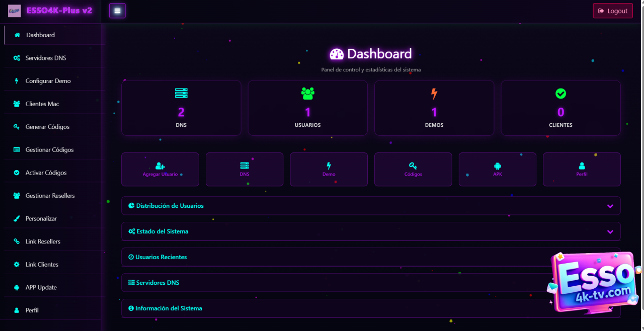The width and height of the screenshot is (644, 331).
Task: Go to Gestionar Resellers in sidebar
Action: [x=50, y=196]
